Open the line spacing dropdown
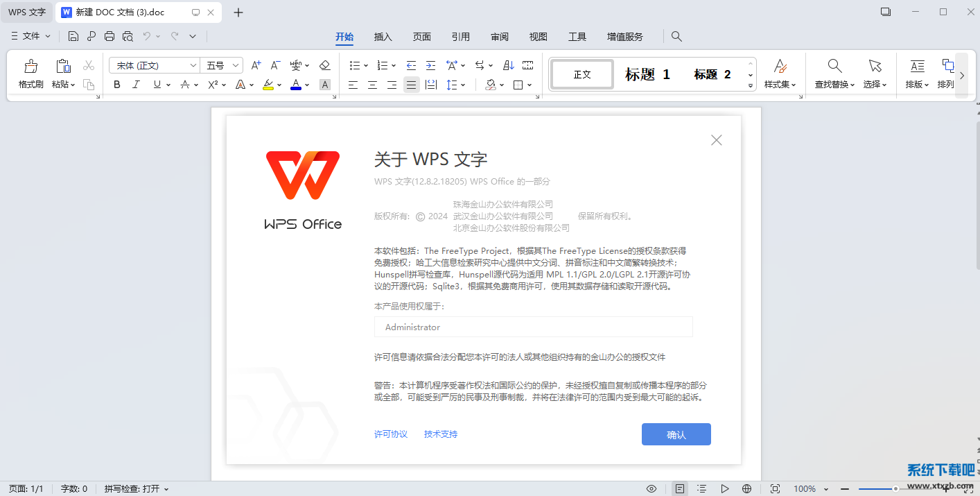 pos(456,85)
